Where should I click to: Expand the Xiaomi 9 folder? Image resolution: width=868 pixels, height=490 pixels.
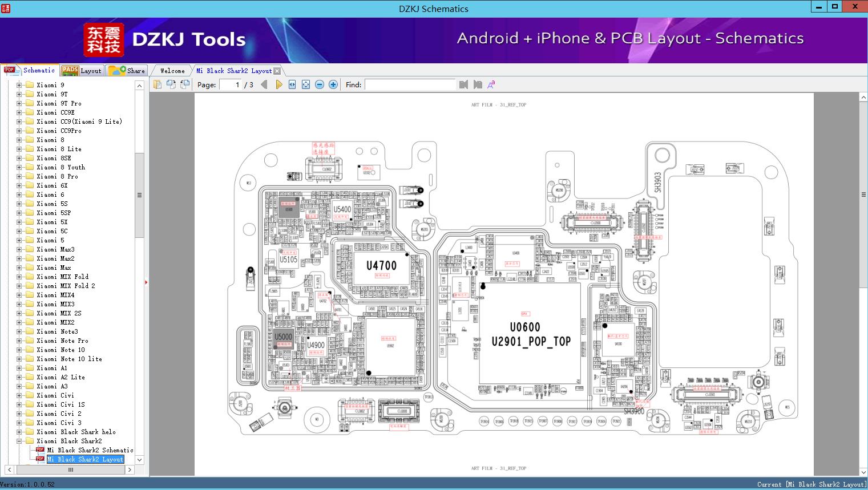click(19, 85)
